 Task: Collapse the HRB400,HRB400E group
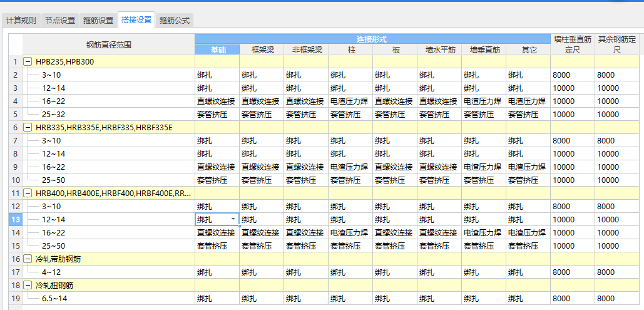click(28, 194)
